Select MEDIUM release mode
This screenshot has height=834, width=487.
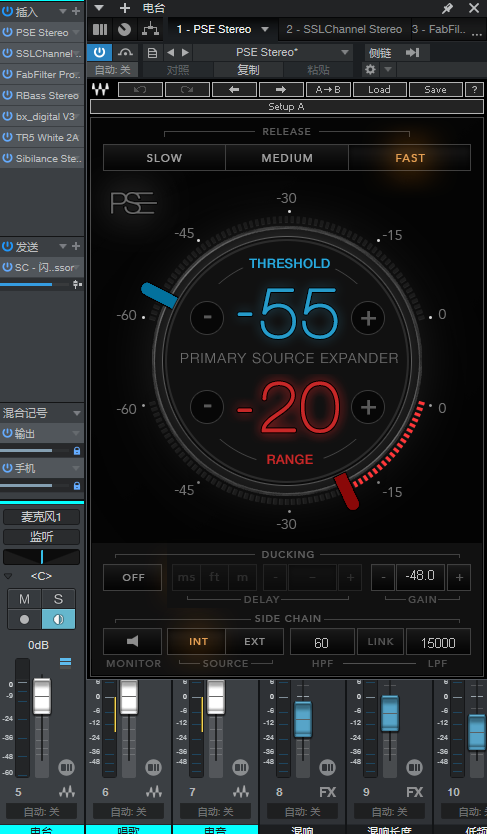(287, 158)
